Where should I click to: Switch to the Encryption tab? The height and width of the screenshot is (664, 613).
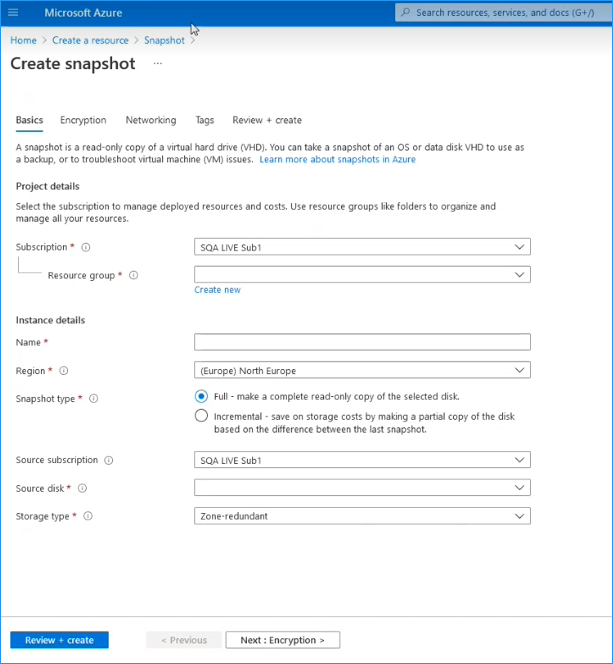coord(83,120)
